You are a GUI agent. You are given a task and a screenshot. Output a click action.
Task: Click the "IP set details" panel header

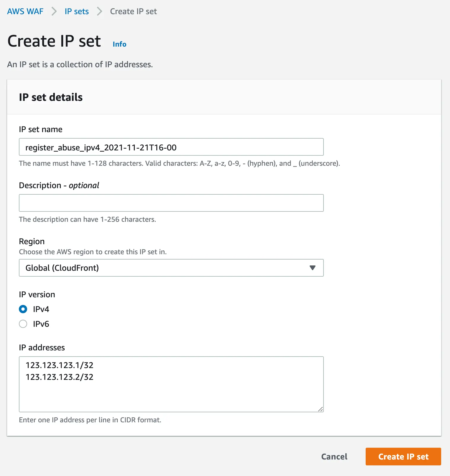click(x=51, y=97)
